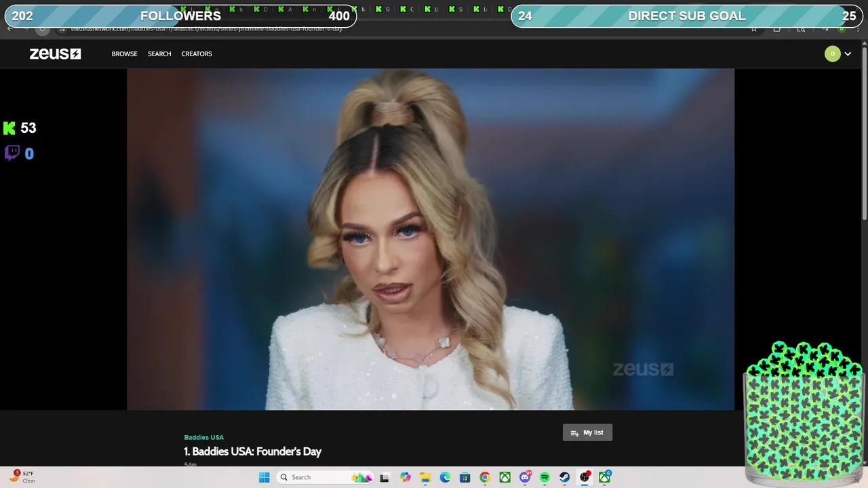This screenshot has height=488, width=868.
Task: Click the Zeus logo to go home
Action: (x=55, y=54)
